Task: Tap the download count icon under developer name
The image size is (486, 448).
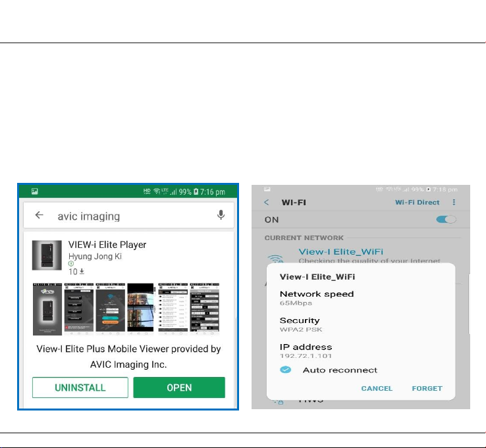Action: pos(82,272)
